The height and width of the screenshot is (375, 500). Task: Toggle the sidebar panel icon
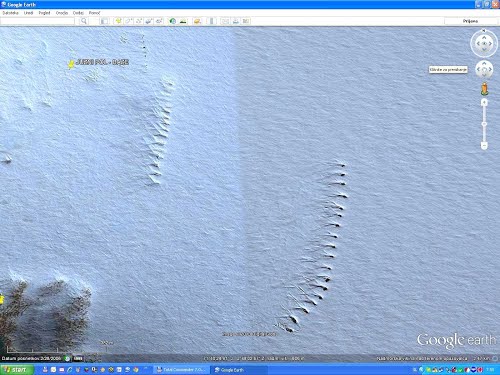click(104, 21)
